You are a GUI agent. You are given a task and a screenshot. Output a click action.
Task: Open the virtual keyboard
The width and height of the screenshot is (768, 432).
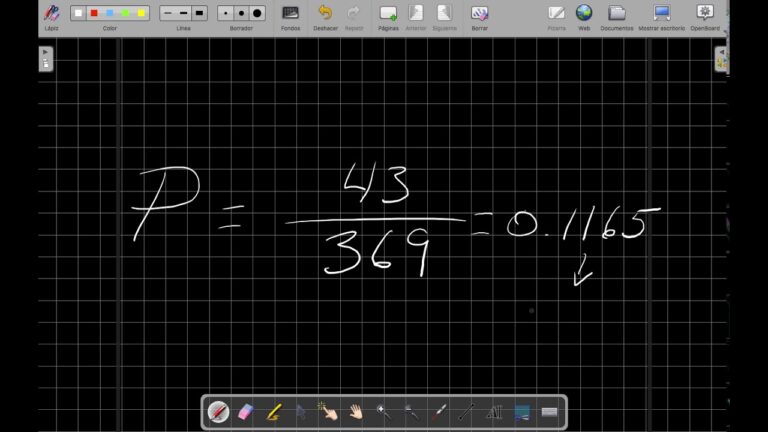(x=550, y=412)
